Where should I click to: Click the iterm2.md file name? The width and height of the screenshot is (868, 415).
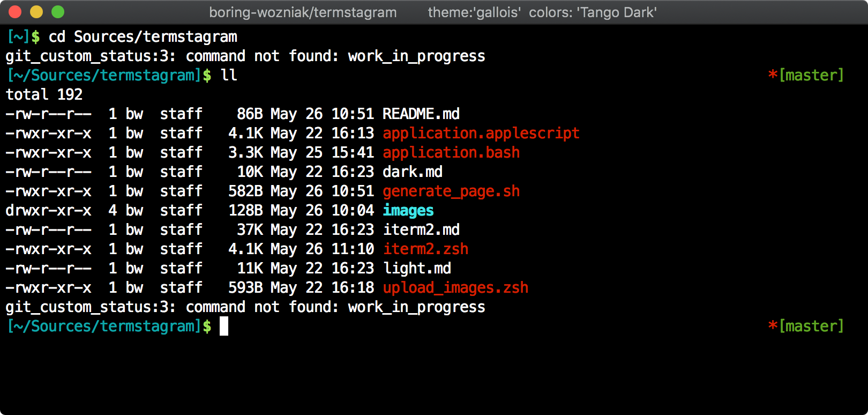tap(421, 229)
